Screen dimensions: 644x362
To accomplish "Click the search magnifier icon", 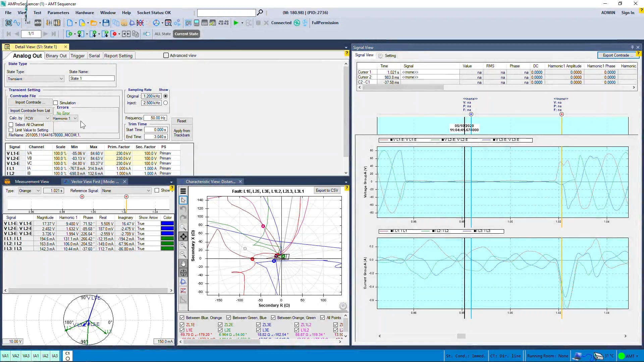I will pyautogui.click(x=260, y=13).
